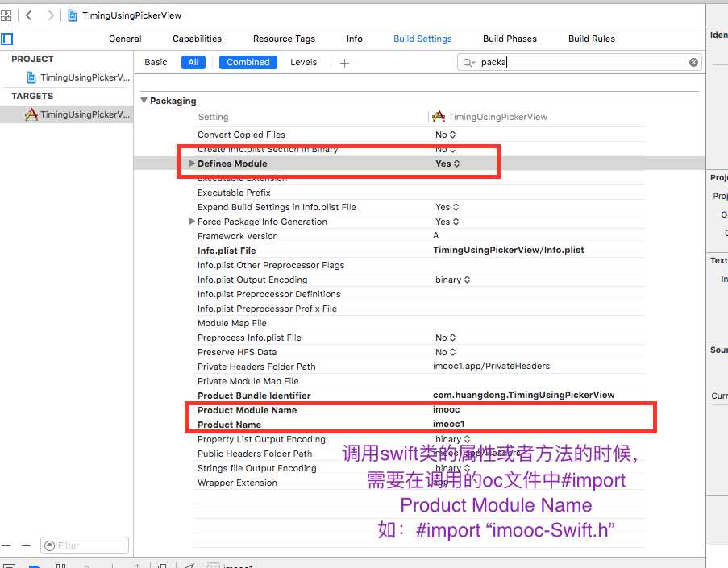This screenshot has height=568, width=728.
Task: Click the imooc1.app/PrivateHeaders value
Action: click(x=491, y=366)
